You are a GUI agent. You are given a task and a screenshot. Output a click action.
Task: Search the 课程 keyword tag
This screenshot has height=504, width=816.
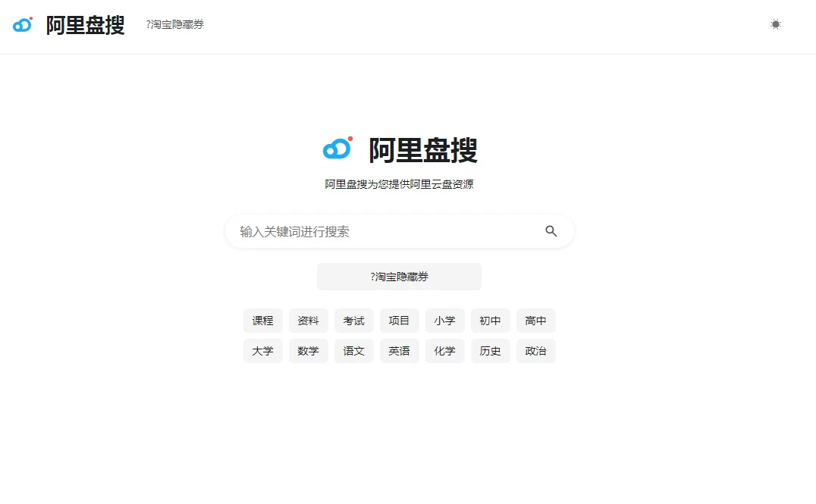tap(262, 320)
